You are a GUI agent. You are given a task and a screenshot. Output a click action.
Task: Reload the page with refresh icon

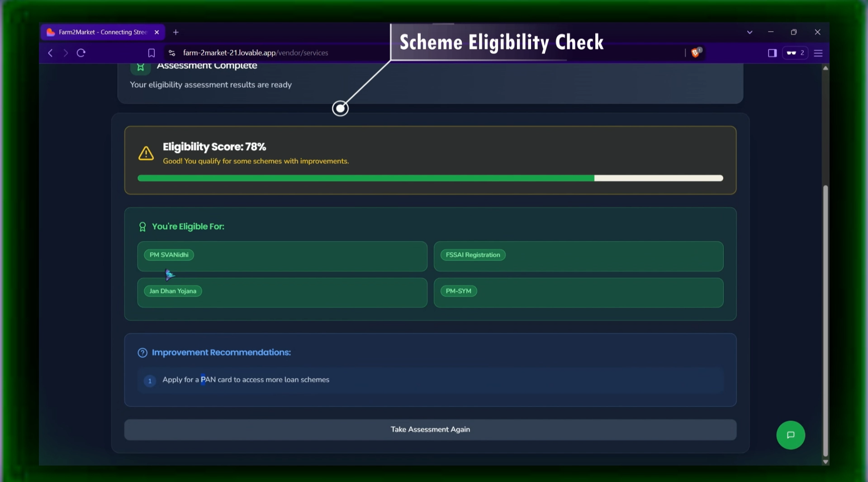coord(81,53)
